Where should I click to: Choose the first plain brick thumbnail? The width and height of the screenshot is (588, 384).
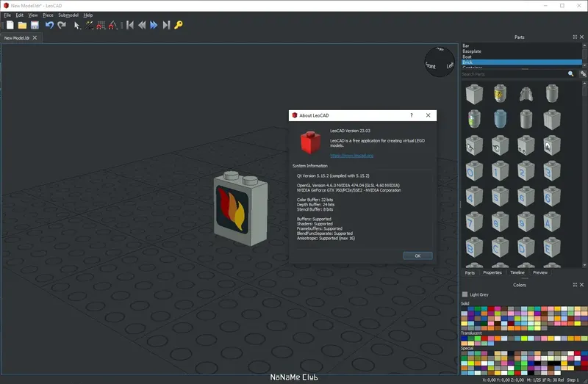coord(474,94)
